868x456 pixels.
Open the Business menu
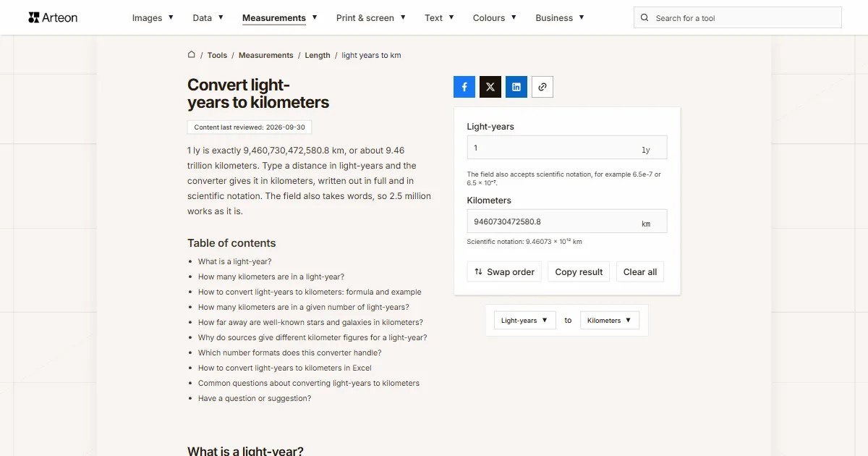point(560,18)
